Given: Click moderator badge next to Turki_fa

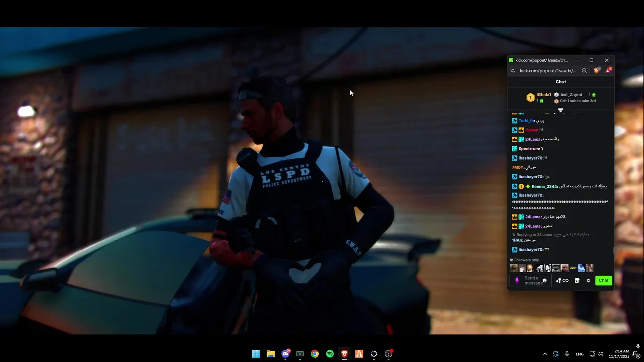Looking at the screenshot, I should tap(515, 121).
